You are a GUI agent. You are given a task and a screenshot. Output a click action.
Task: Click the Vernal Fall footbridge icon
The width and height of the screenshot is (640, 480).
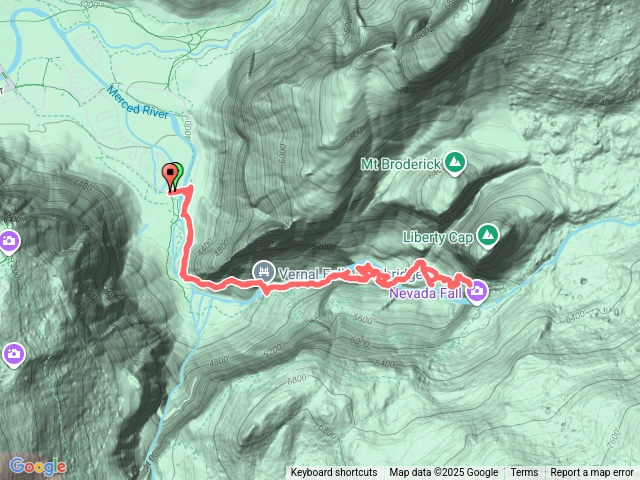point(264,272)
